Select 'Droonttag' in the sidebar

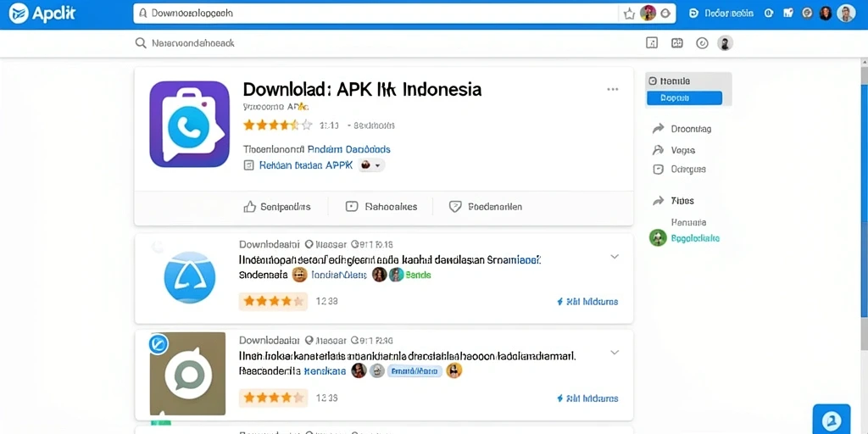click(x=682, y=129)
